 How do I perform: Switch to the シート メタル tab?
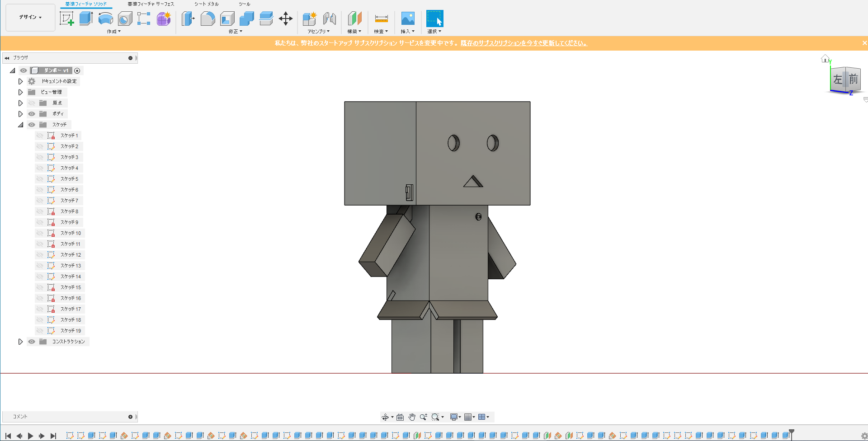pyautogui.click(x=206, y=4)
